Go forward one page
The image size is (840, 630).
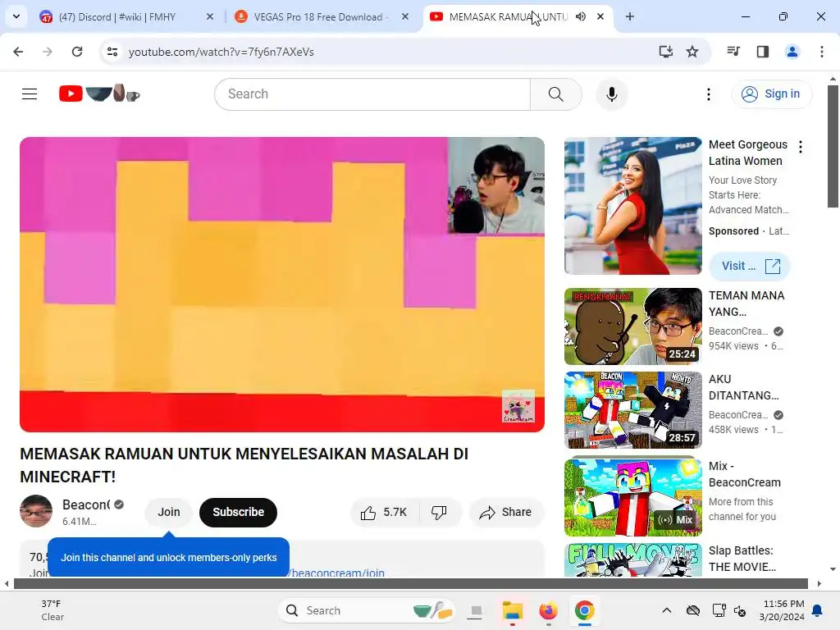(48, 52)
